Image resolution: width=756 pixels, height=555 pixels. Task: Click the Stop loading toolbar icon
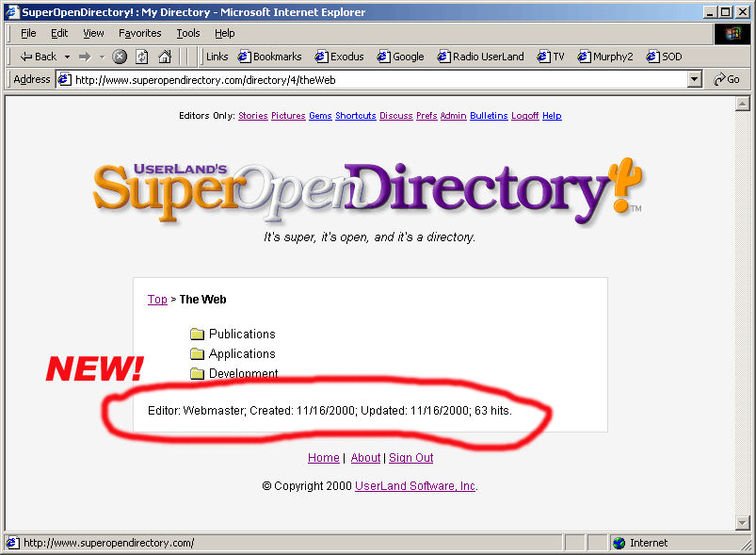coord(120,57)
